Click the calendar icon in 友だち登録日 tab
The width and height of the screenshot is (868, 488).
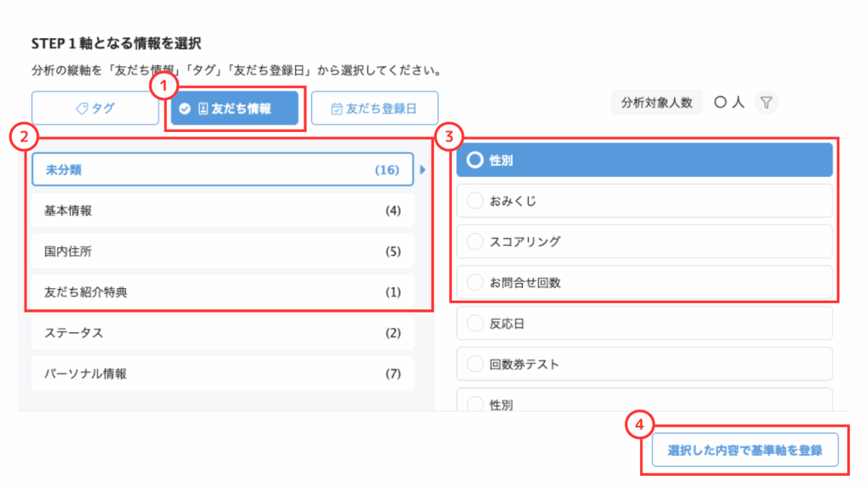click(336, 108)
